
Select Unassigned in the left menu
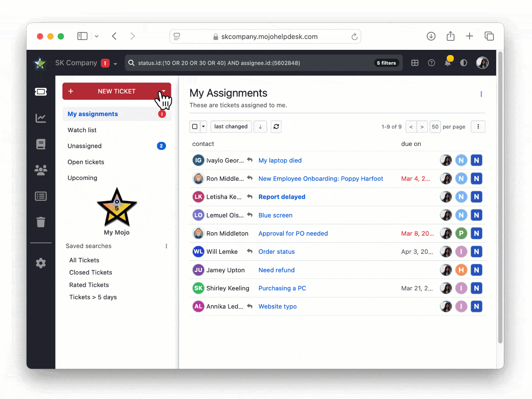(x=85, y=146)
